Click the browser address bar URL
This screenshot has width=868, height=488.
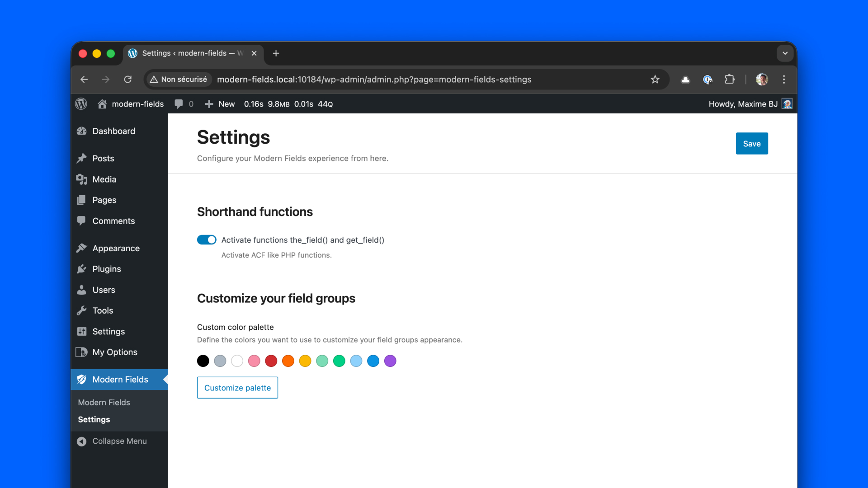coord(374,80)
